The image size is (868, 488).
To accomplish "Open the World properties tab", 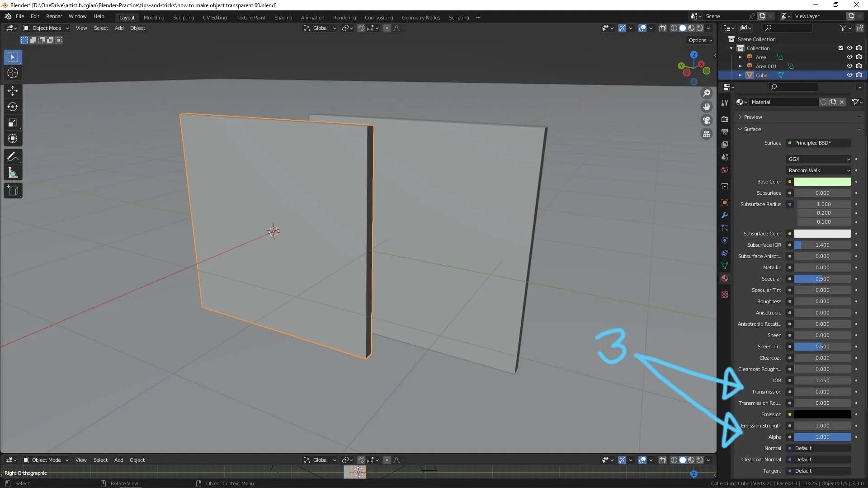I will (x=725, y=170).
